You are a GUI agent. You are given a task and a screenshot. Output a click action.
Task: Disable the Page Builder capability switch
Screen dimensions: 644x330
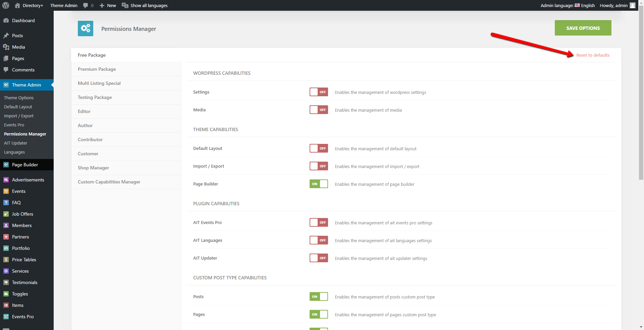tap(319, 184)
